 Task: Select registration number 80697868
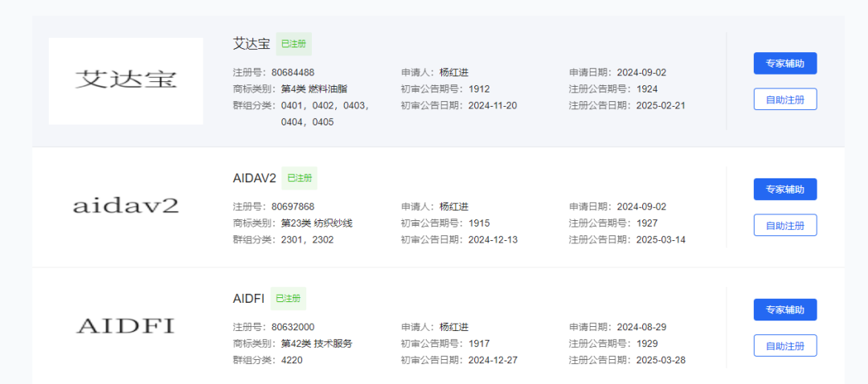tap(293, 206)
